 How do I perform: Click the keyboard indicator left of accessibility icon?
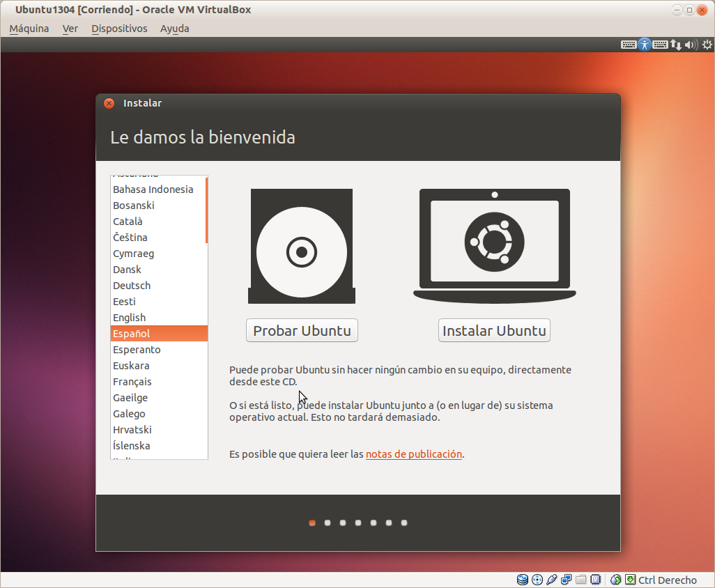click(629, 45)
